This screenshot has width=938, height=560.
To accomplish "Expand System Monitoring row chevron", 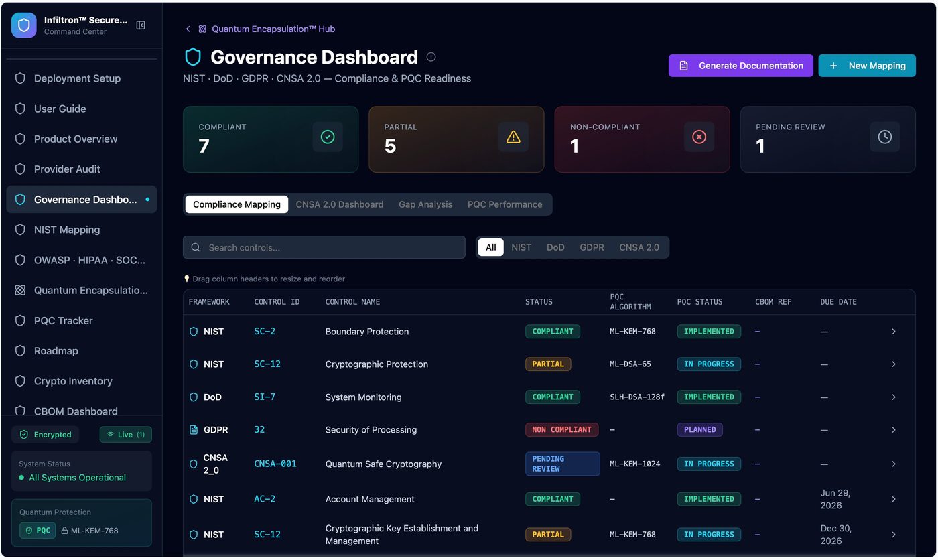I will [x=894, y=397].
